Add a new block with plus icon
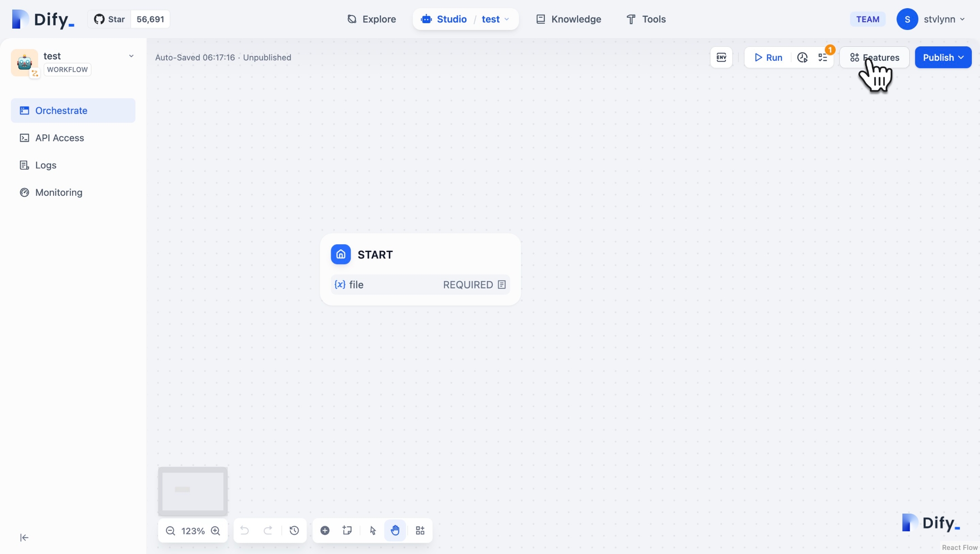980x554 pixels. coord(325,531)
